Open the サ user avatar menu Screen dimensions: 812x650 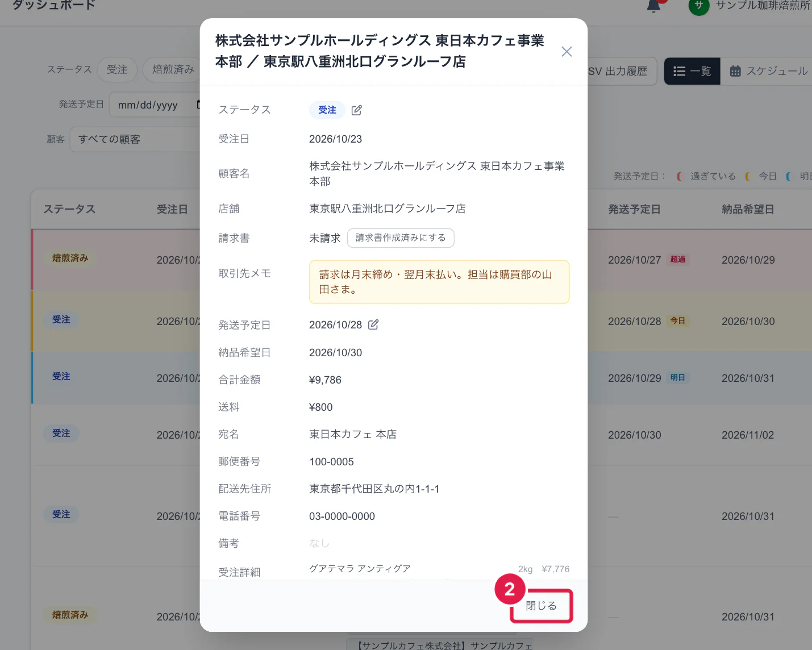[699, 6]
